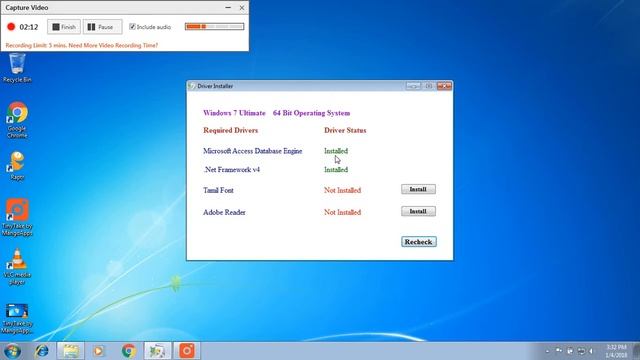Open the clock showing 3:32 PM
640x360 pixels.
click(616, 351)
